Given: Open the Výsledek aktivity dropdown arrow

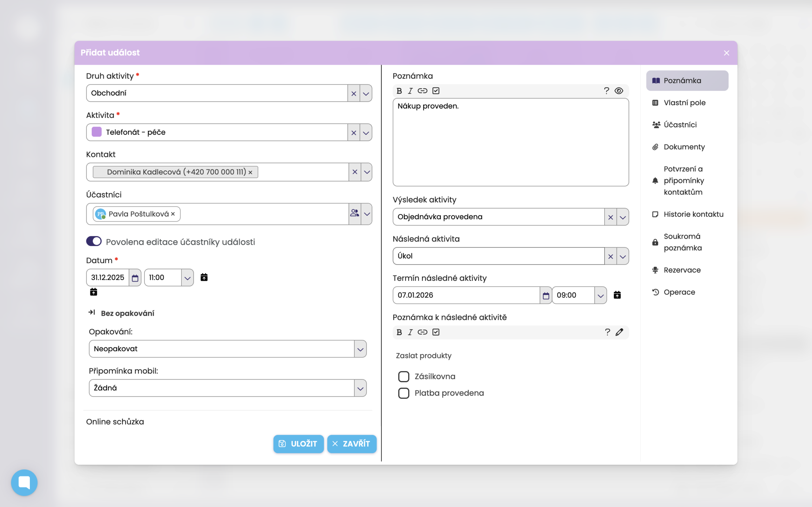Looking at the screenshot, I should pos(623,217).
